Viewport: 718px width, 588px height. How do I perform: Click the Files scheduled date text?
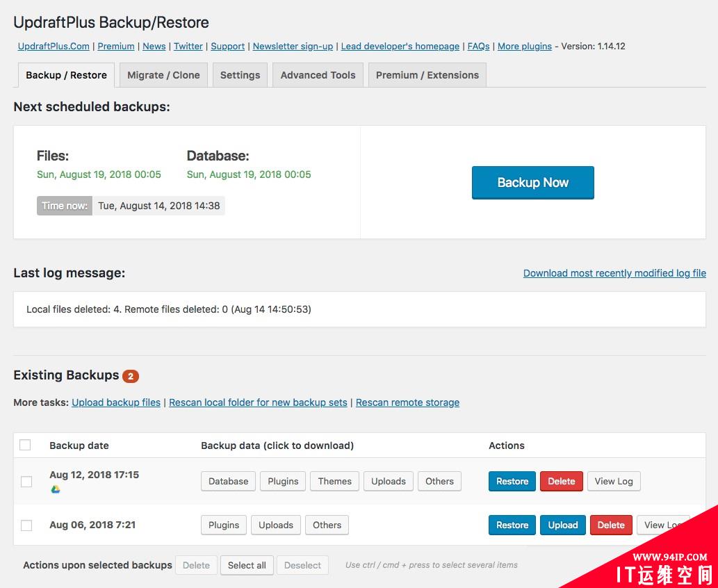pos(99,174)
